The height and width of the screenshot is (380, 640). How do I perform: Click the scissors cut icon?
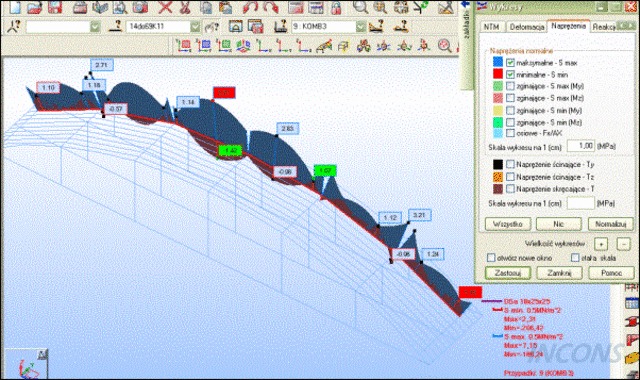coord(185,7)
